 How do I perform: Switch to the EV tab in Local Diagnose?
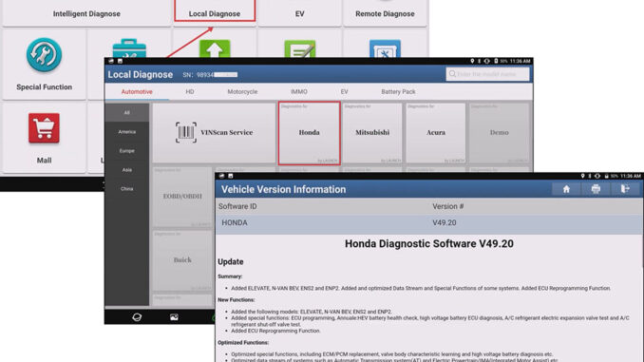tap(344, 91)
